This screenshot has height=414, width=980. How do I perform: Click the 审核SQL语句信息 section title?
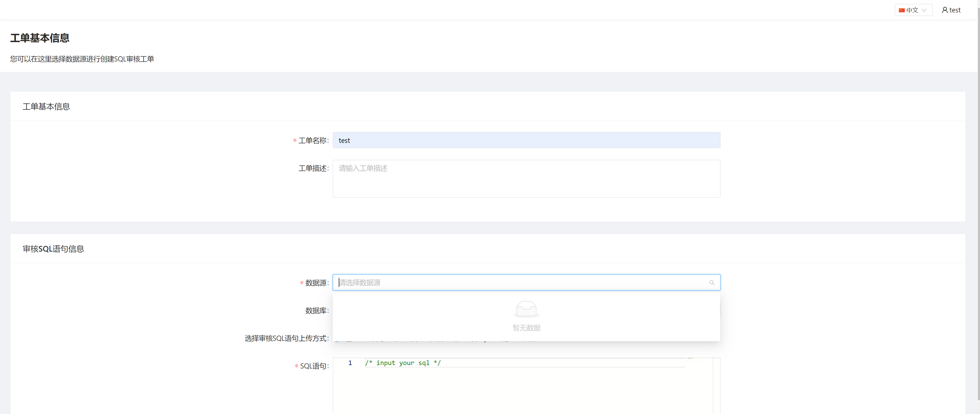tap(53, 249)
